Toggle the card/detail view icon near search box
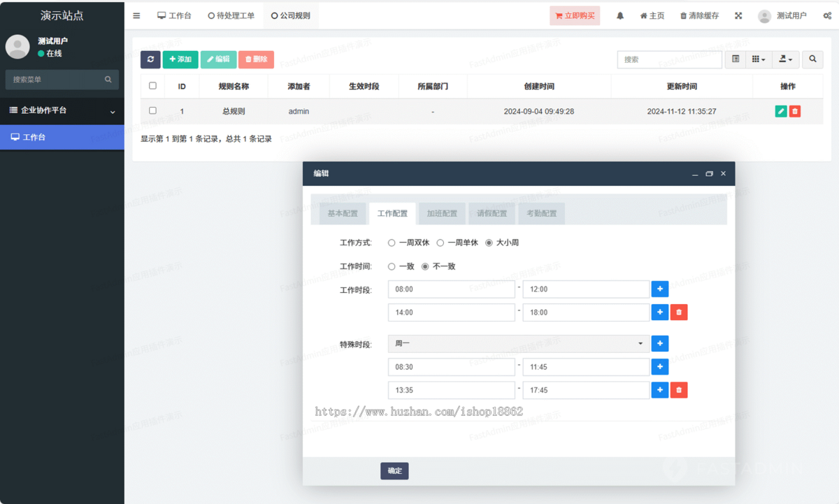The image size is (839, 504). pos(735,59)
